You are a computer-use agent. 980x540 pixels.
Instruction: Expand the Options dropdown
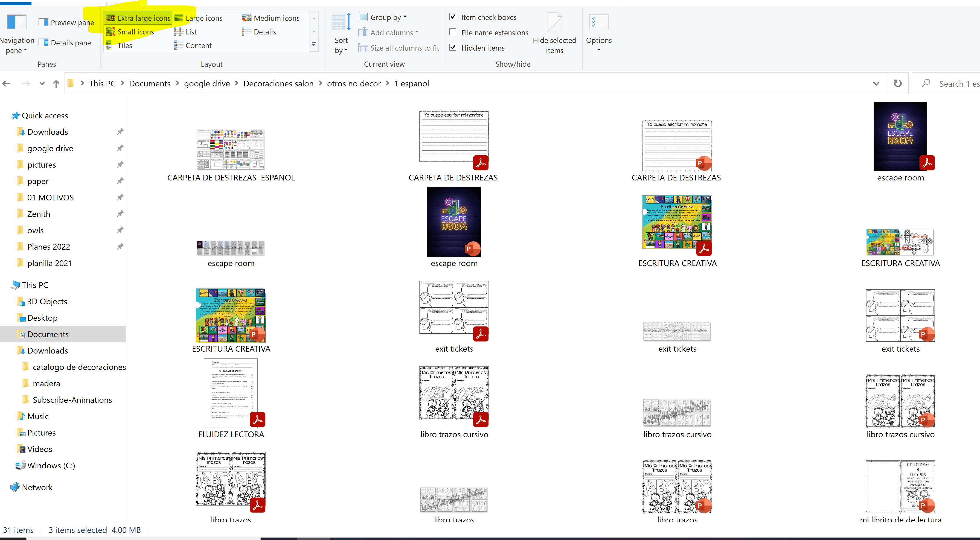(599, 49)
